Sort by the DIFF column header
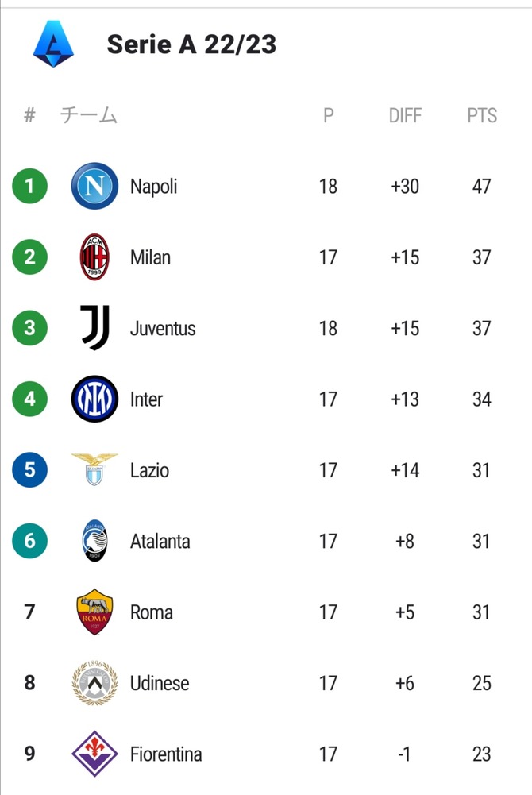 (x=404, y=115)
